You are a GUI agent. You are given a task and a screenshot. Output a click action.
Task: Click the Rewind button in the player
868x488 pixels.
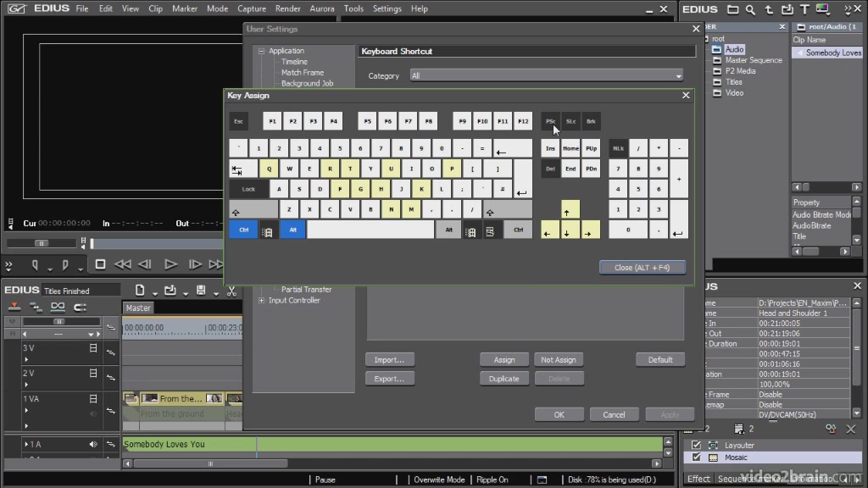point(122,264)
